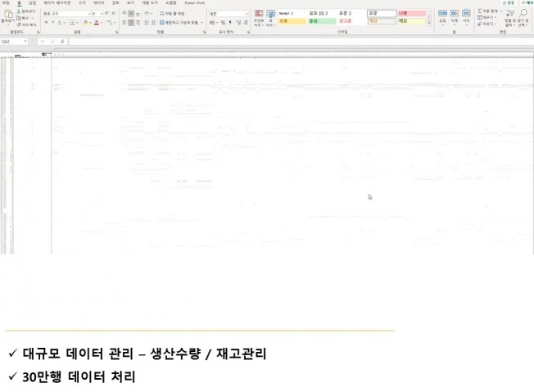534x392 pixels.
Task: Click the Cut (잘라내기) scissors icon
Action: [x=19, y=11]
